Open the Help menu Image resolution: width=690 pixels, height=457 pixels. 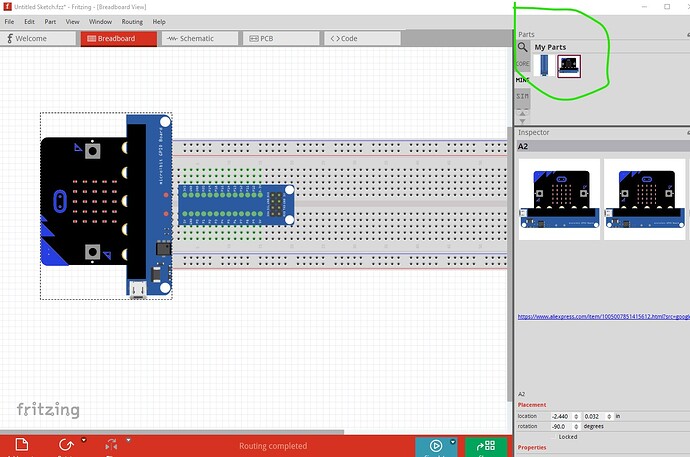pyautogui.click(x=159, y=22)
